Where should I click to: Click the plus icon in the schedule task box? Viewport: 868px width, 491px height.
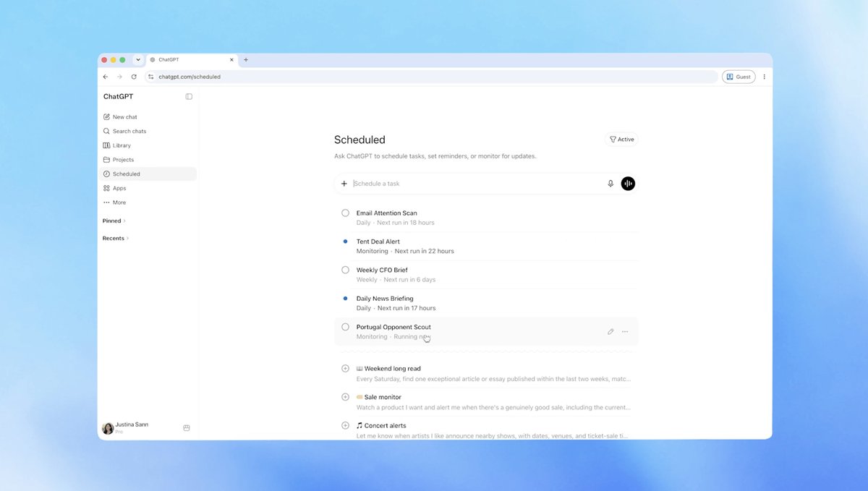point(344,184)
